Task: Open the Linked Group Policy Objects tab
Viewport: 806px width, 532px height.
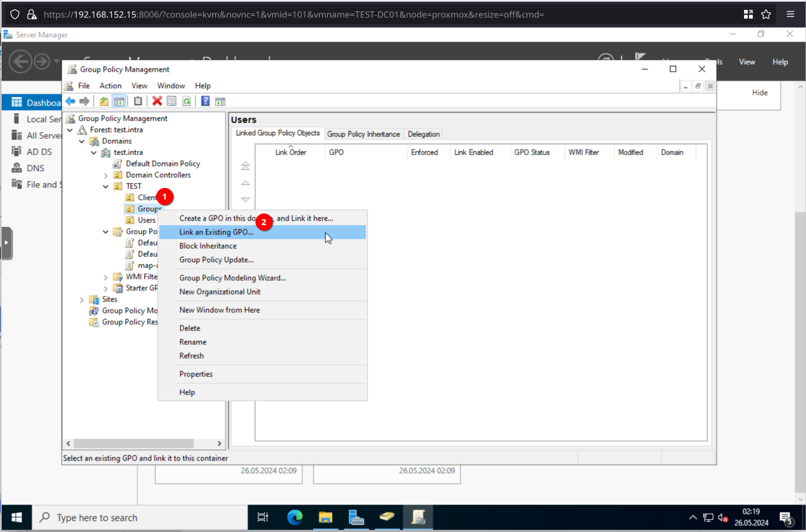Action: point(278,133)
